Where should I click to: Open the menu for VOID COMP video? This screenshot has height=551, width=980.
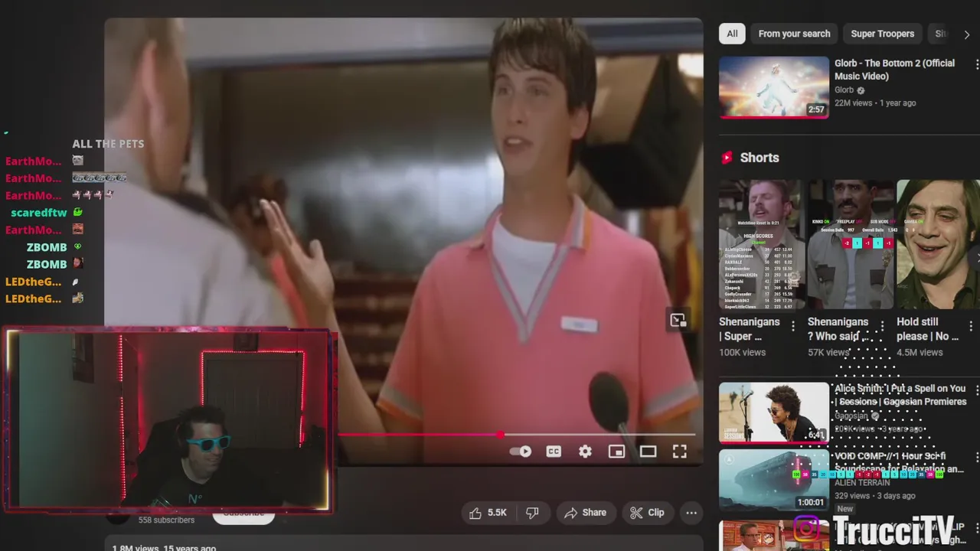[x=976, y=458]
